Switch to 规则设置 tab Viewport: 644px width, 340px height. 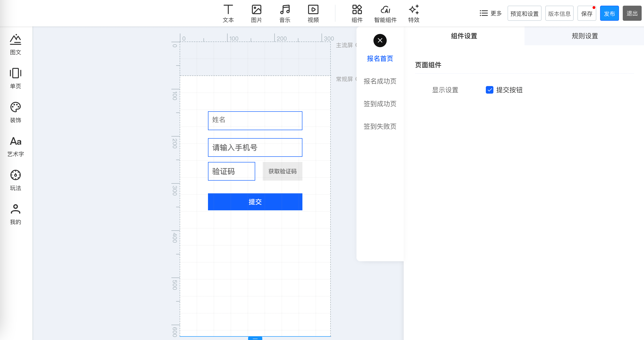585,36
